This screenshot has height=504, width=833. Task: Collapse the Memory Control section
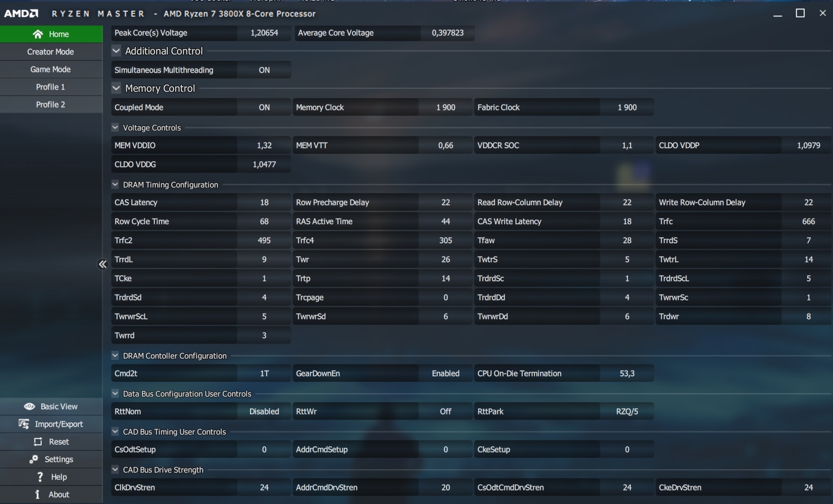click(x=116, y=88)
